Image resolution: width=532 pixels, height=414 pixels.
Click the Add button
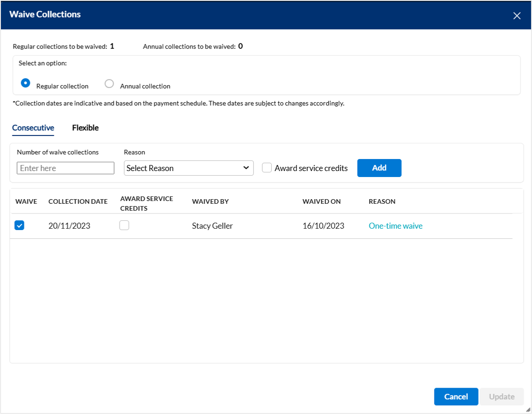click(x=380, y=168)
